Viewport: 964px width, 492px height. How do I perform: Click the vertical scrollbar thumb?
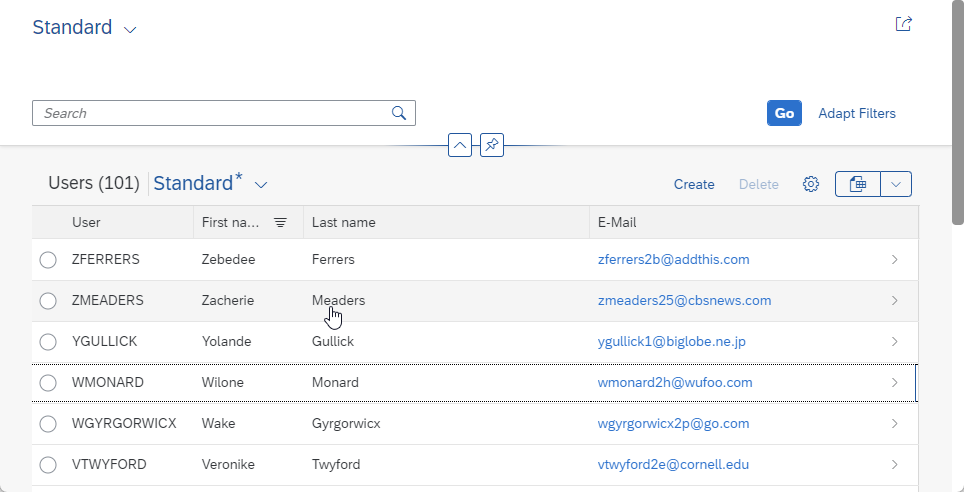click(958, 112)
